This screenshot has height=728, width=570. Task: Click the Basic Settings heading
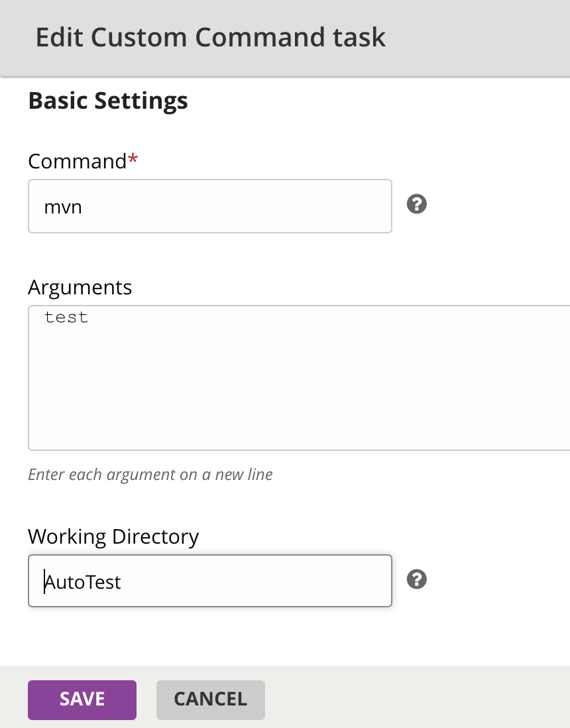point(108,101)
